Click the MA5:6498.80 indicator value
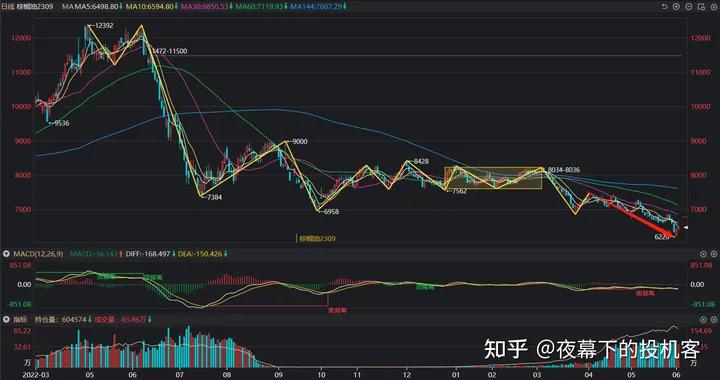This screenshot has width=720, height=380. (95, 7)
